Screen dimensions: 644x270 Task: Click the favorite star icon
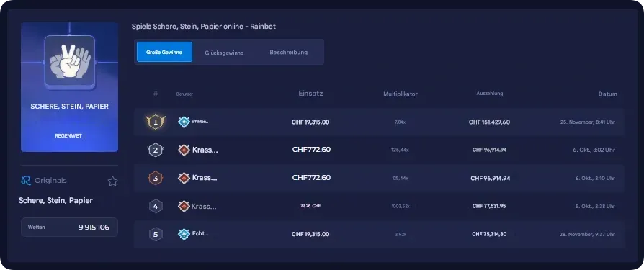click(x=112, y=181)
